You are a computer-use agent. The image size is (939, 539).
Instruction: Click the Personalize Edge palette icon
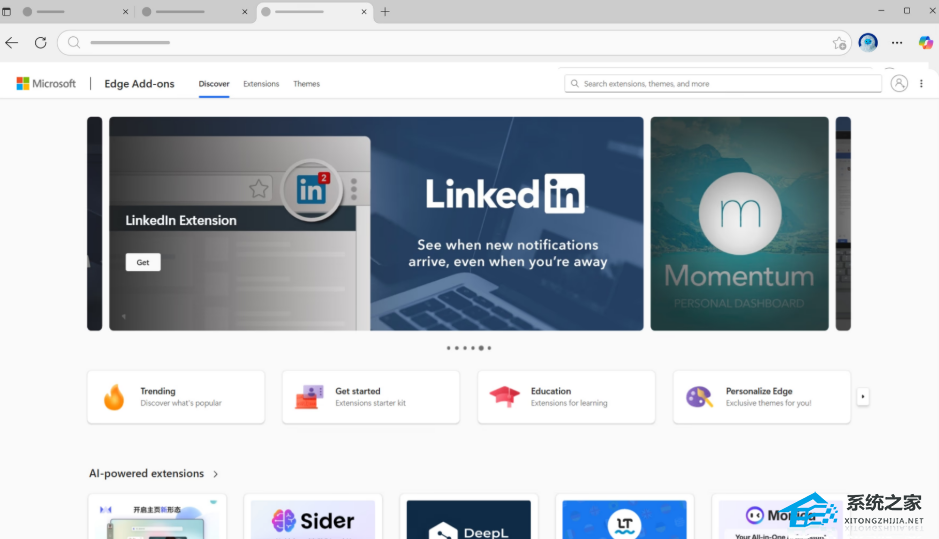tap(699, 396)
